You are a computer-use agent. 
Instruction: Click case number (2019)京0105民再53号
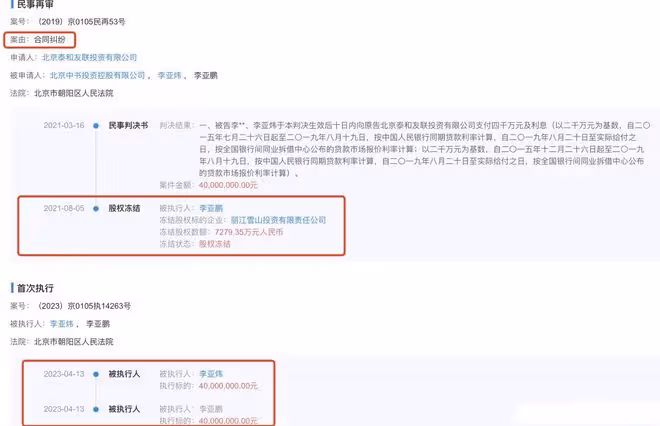pyautogui.click(x=80, y=22)
